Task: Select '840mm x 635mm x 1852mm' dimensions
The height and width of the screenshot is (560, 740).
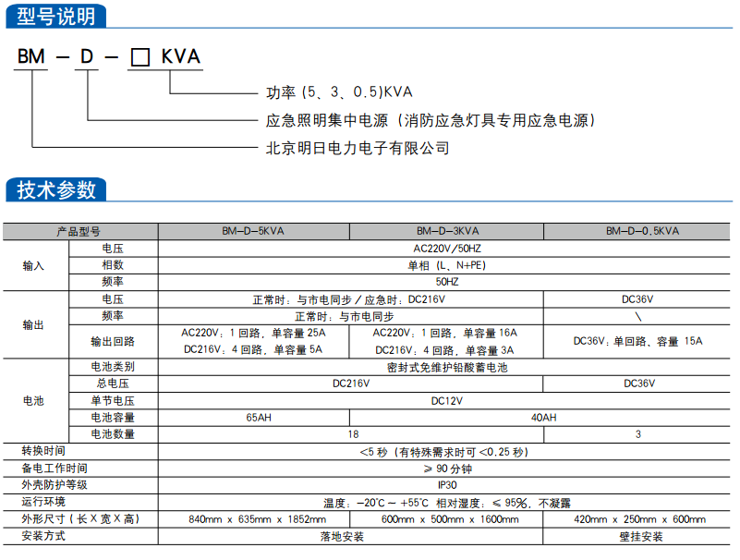Action: pyautogui.click(x=257, y=520)
